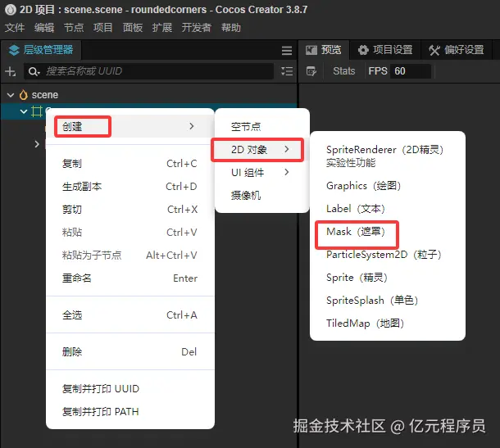Create a Mask (遮罩) node
The width and height of the screenshot is (500, 448).
point(388,231)
